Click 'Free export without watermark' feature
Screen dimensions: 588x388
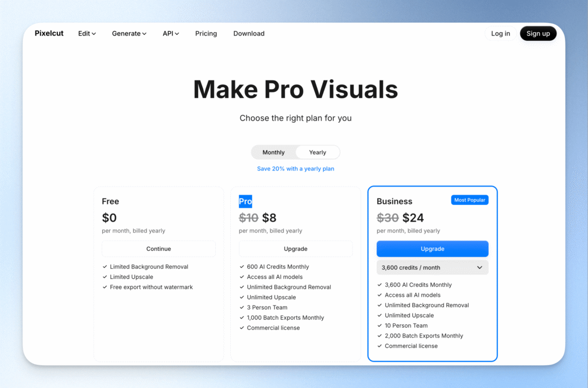click(151, 287)
